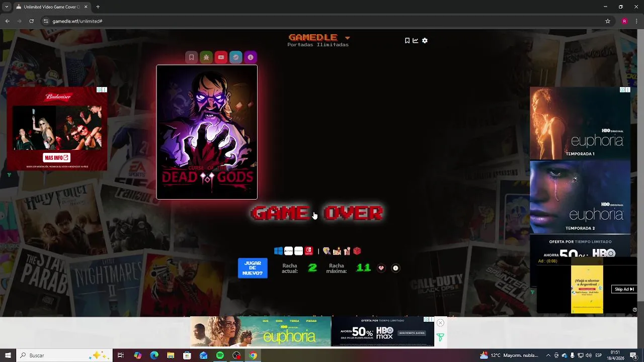
Task: Reload the page
Action: click(31, 21)
